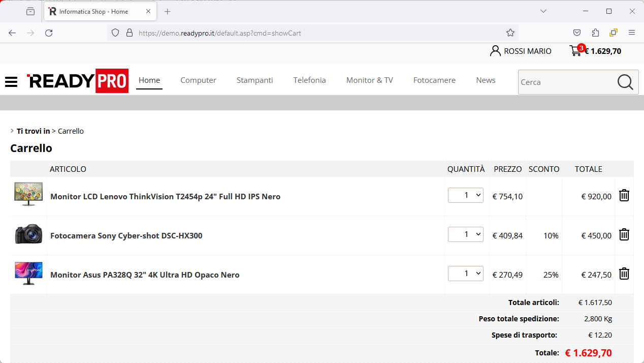Click the Asus monitor thumbnail image

pos(28,274)
